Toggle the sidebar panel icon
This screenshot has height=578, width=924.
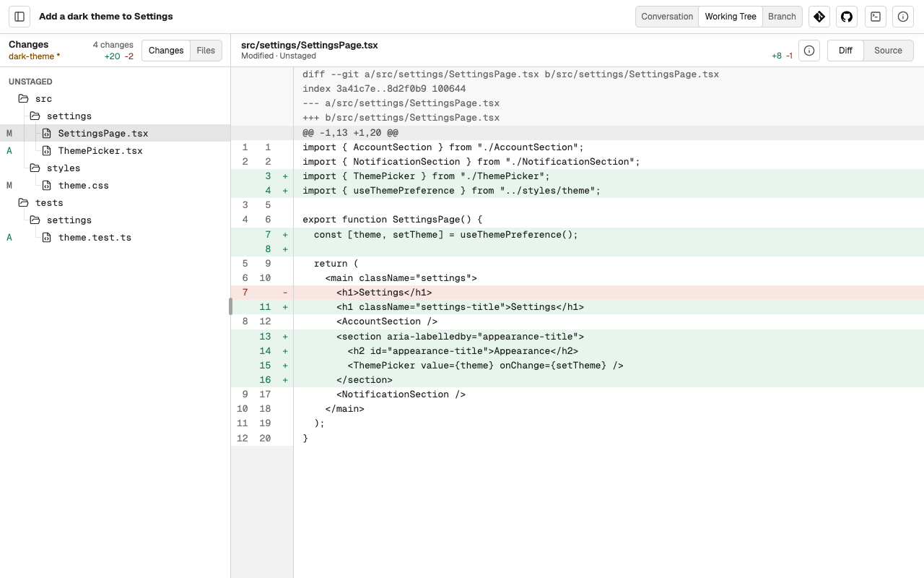click(19, 17)
